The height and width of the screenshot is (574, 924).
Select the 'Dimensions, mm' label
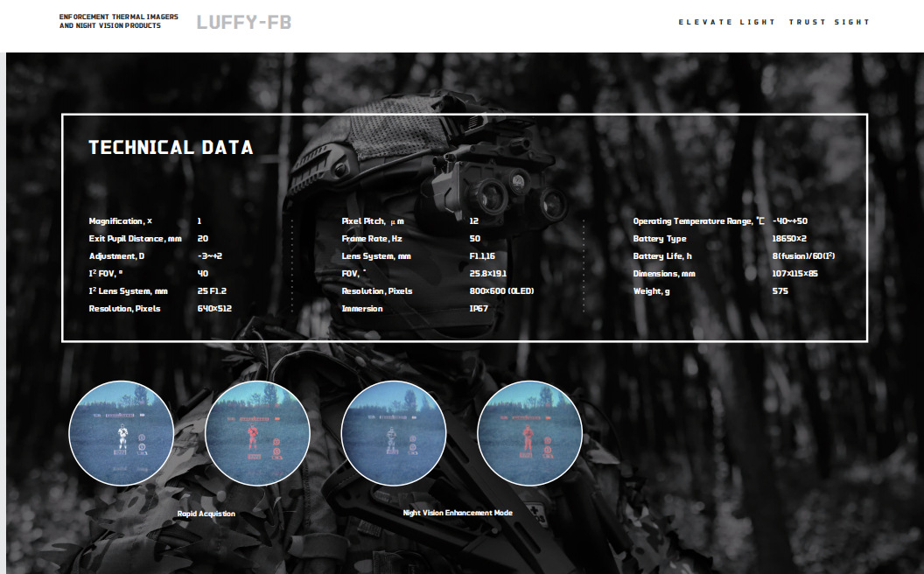tap(664, 274)
